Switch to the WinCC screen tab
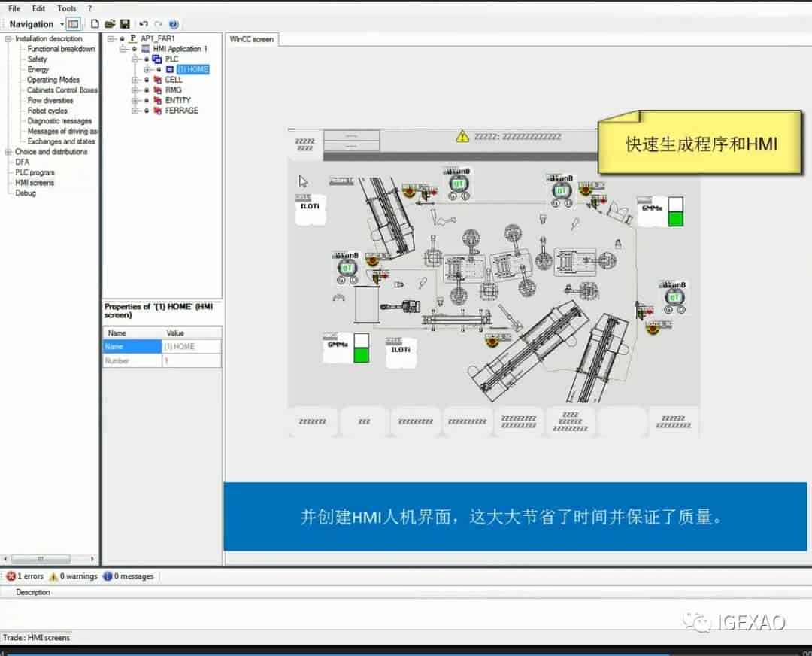This screenshot has width=812, height=656. pos(252,39)
